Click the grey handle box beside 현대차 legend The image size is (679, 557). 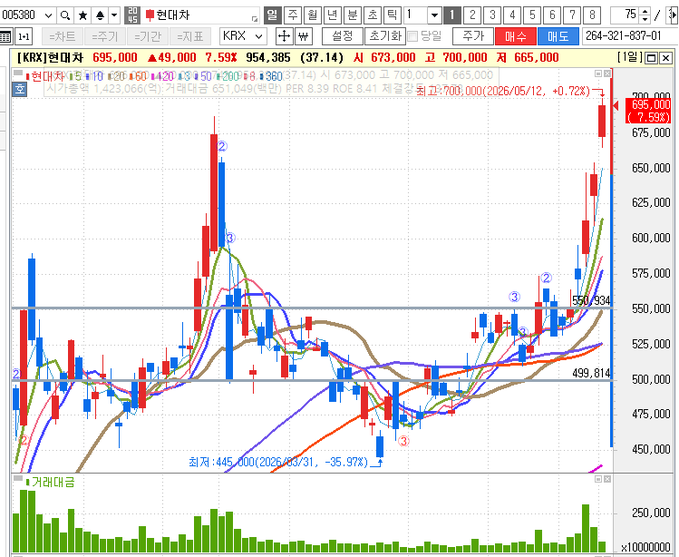click(18, 72)
